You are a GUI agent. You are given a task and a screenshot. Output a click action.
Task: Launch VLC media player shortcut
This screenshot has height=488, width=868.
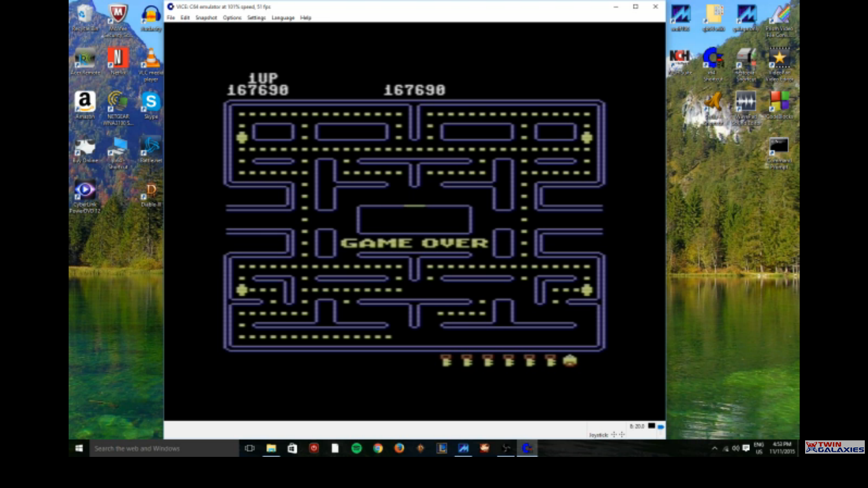point(151,64)
